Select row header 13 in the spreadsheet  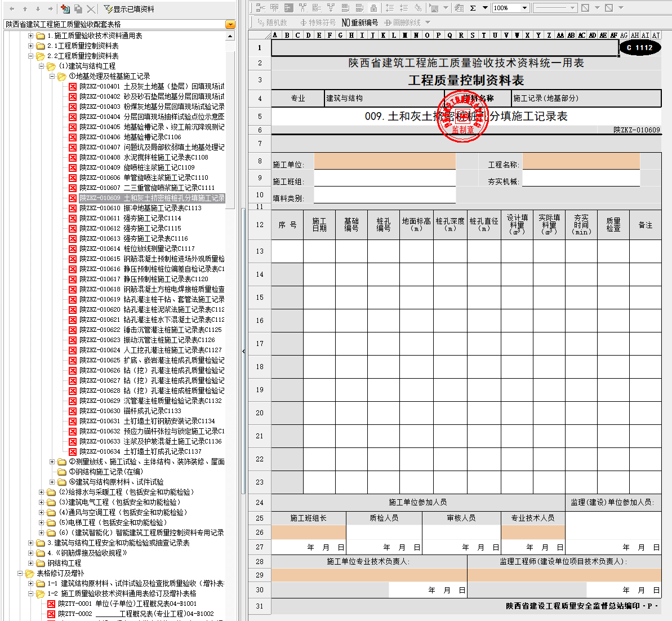[260, 251]
